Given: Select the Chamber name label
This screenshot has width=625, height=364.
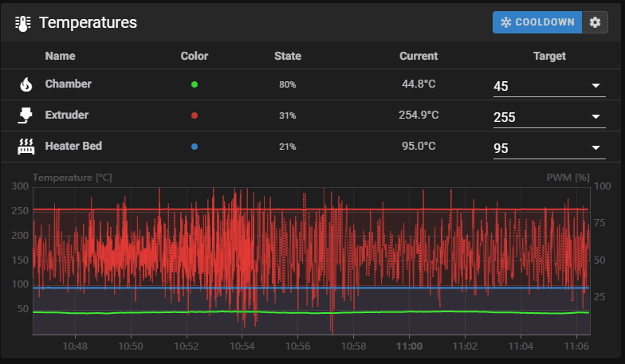Looking at the screenshot, I should click(x=69, y=84).
